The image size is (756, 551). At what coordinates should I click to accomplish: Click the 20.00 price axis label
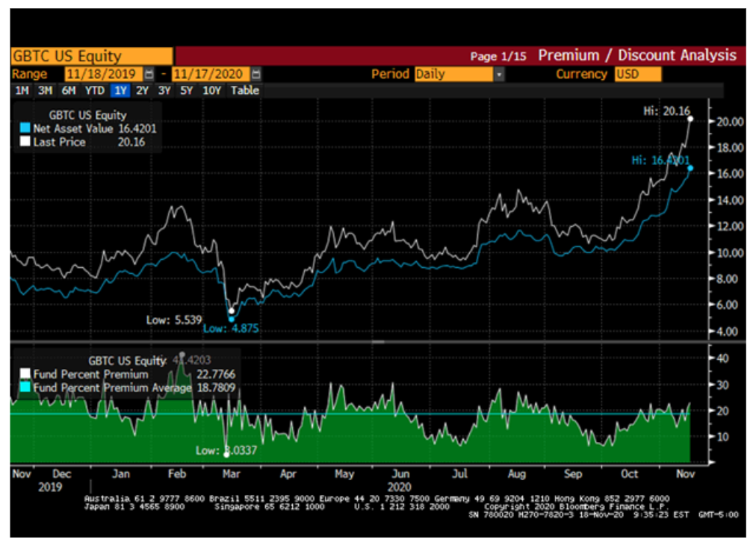[730, 122]
